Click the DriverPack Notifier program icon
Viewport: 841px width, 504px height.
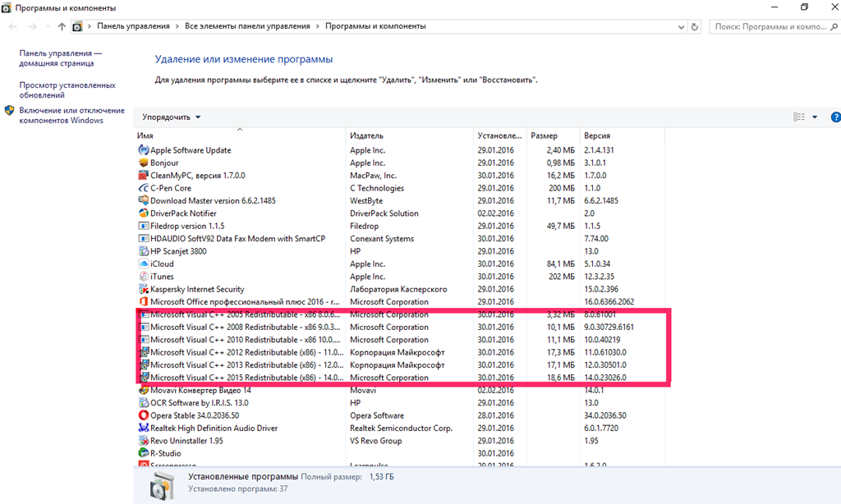coord(143,213)
